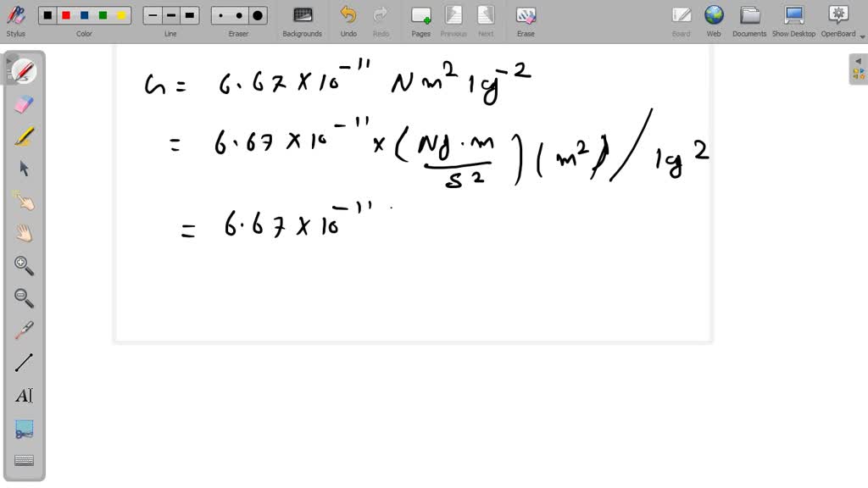Open the Backgrounds selector

[x=303, y=14]
